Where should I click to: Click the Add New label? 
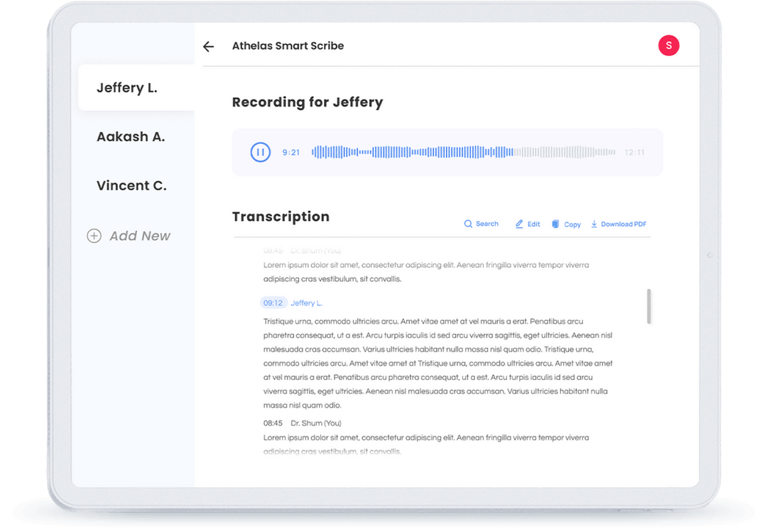140,236
